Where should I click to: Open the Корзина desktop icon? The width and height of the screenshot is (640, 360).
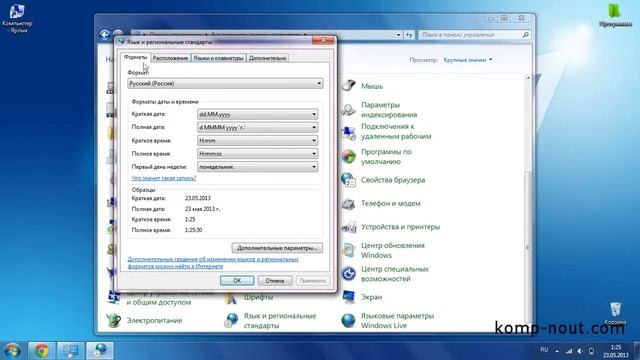(616, 313)
